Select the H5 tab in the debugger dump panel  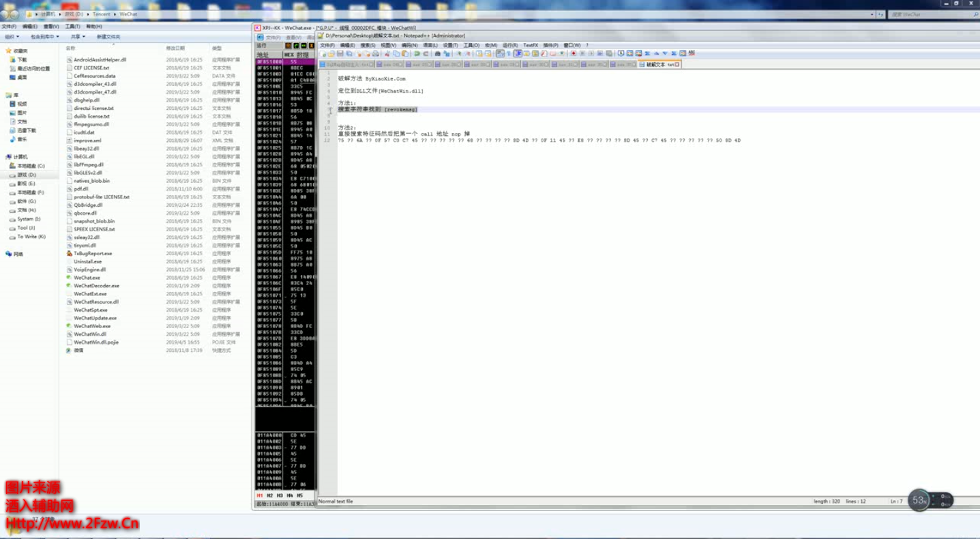(x=300, y=496)
